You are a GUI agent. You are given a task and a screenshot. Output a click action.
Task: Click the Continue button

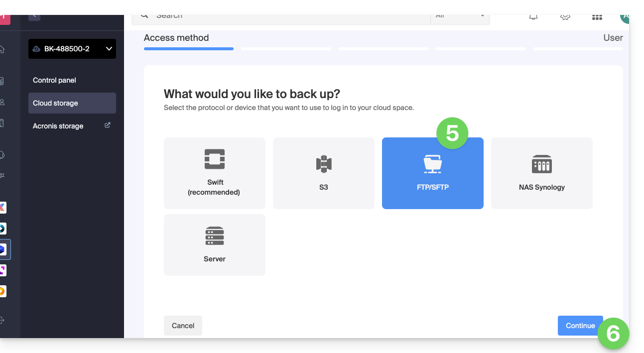(x=580, y=326)
